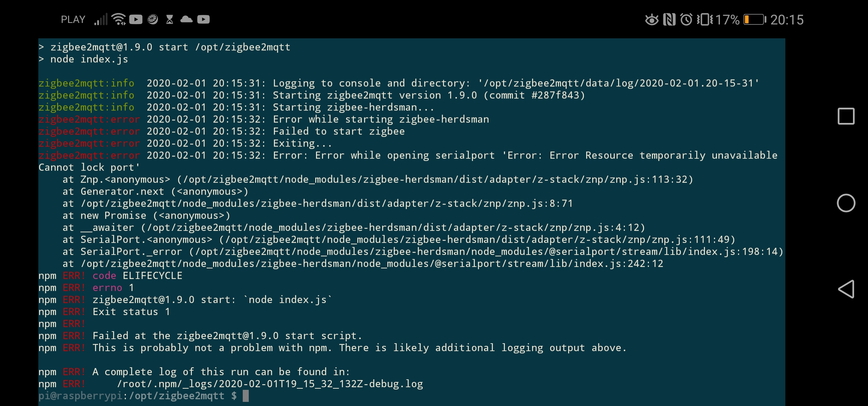Tap the NFC status icon
Screen dimensions: 868x406
coord(669,19)
